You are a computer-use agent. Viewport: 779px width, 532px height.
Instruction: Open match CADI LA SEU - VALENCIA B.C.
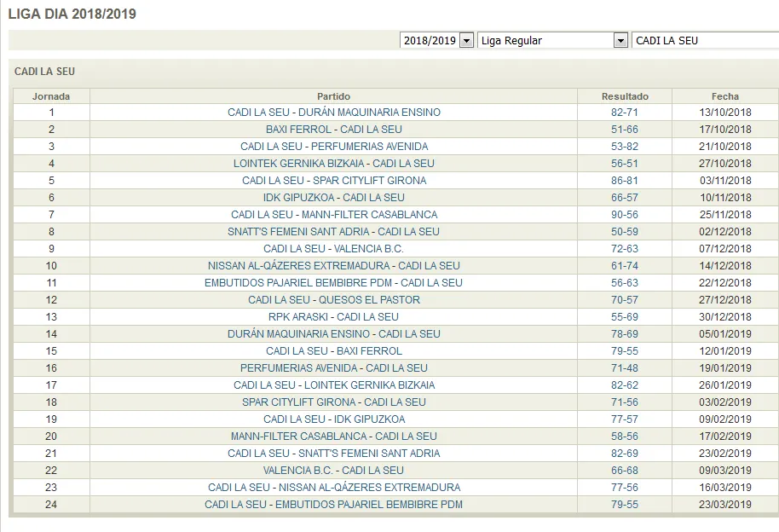[x=334, y=249]
